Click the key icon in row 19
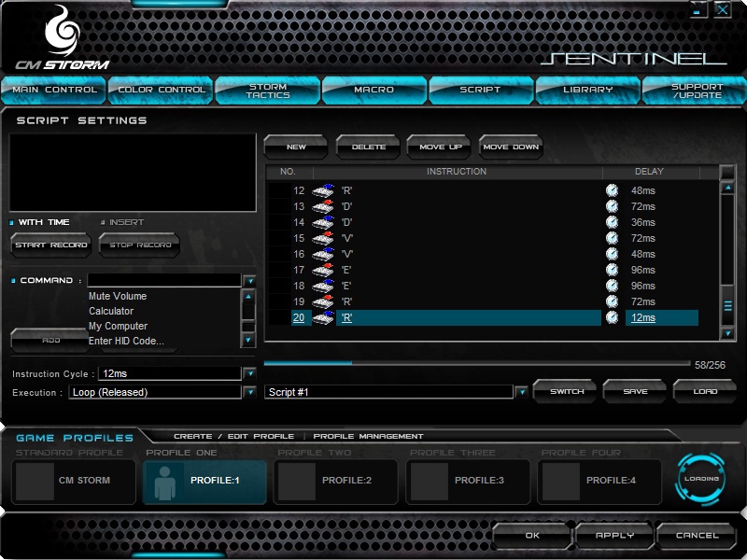The height and width of the screenshot is (560, 747). [323, 301]
